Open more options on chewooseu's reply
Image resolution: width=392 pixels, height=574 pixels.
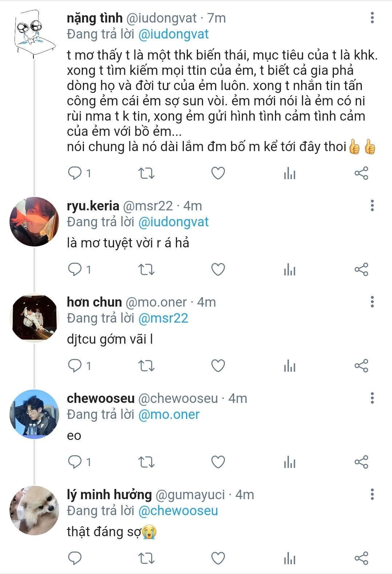pyautogui.click(x=372, y=398)
